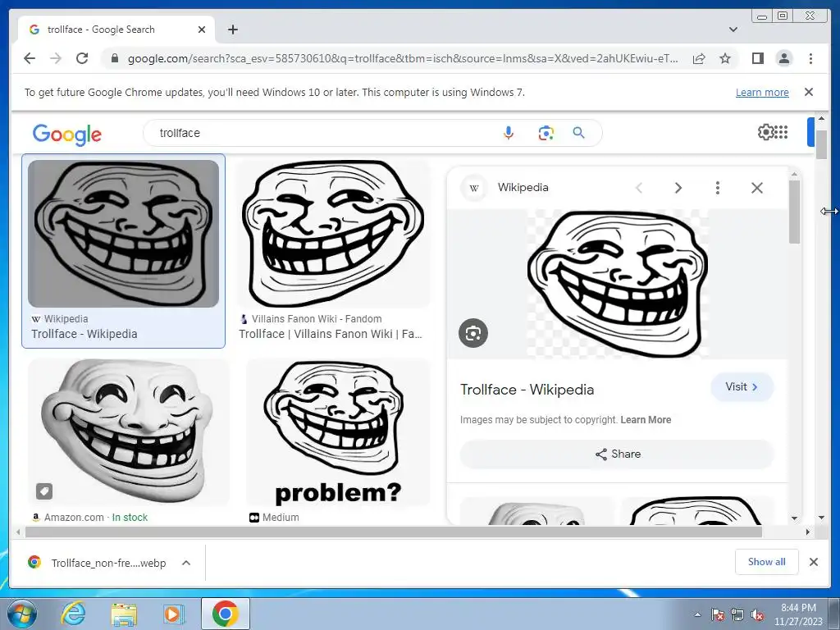
Task: Open the Windows Start menu
Action: coord(21,614)
